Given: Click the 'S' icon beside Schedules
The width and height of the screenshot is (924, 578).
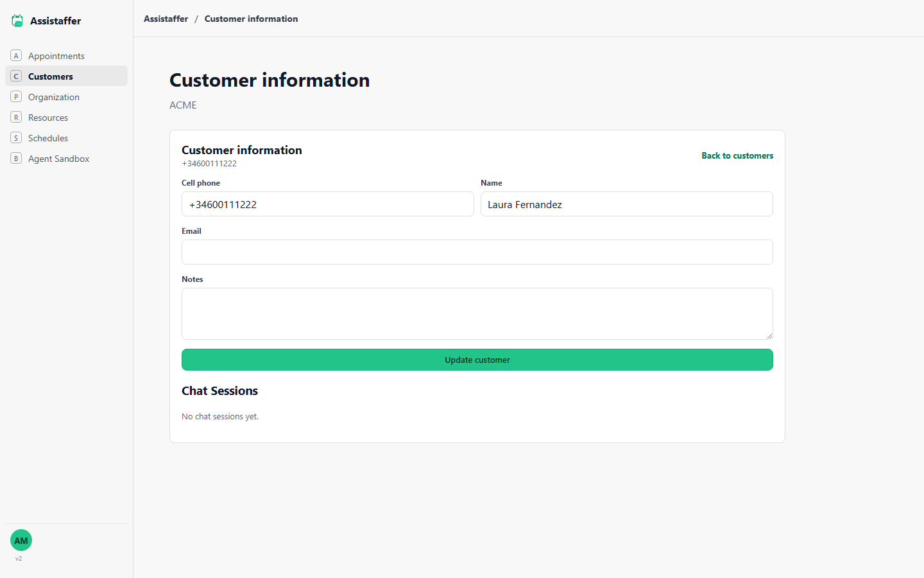Looking at the screenshot, I should 16,138.
